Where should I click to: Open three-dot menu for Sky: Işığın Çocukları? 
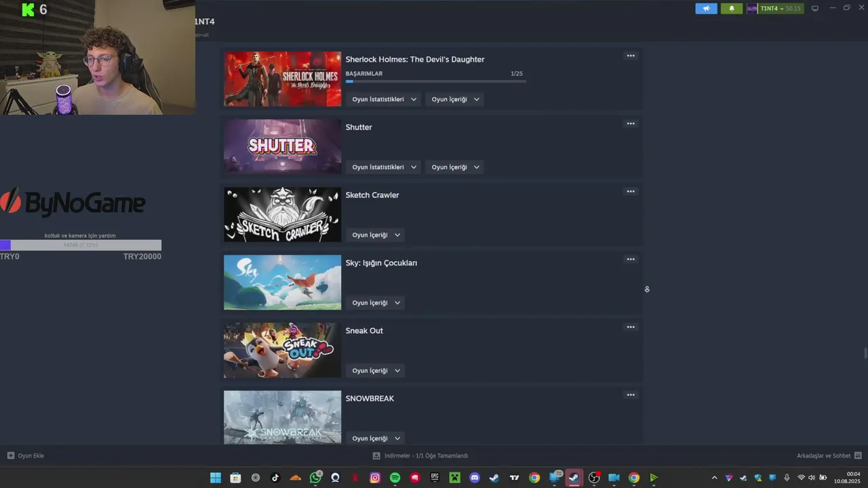[631, 259]
